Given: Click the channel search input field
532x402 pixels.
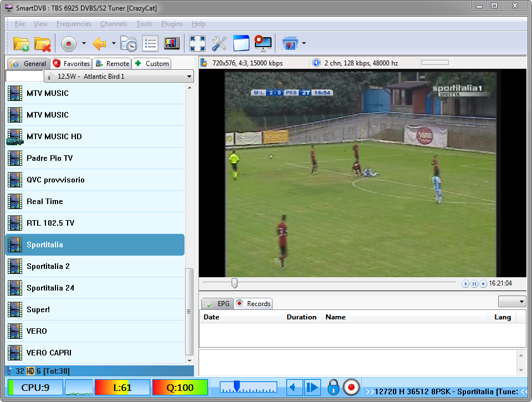Looking at the screenshot, I should coord(24,77).
